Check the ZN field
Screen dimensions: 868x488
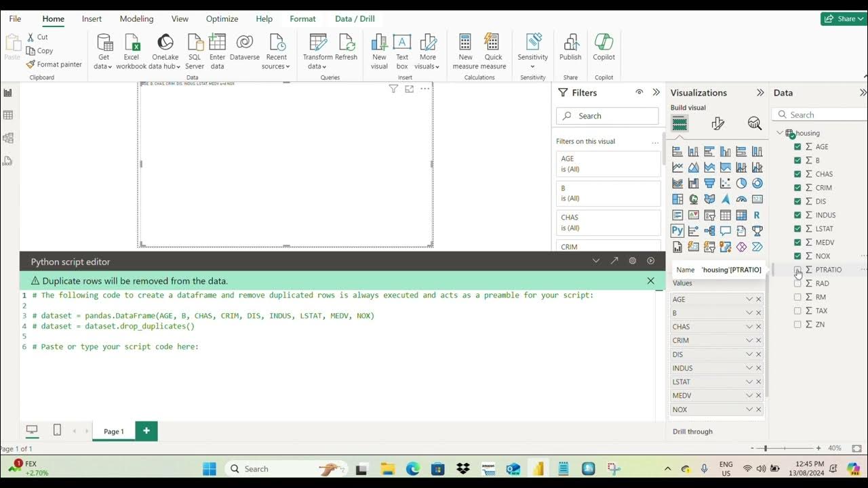(x=797, y=325)
